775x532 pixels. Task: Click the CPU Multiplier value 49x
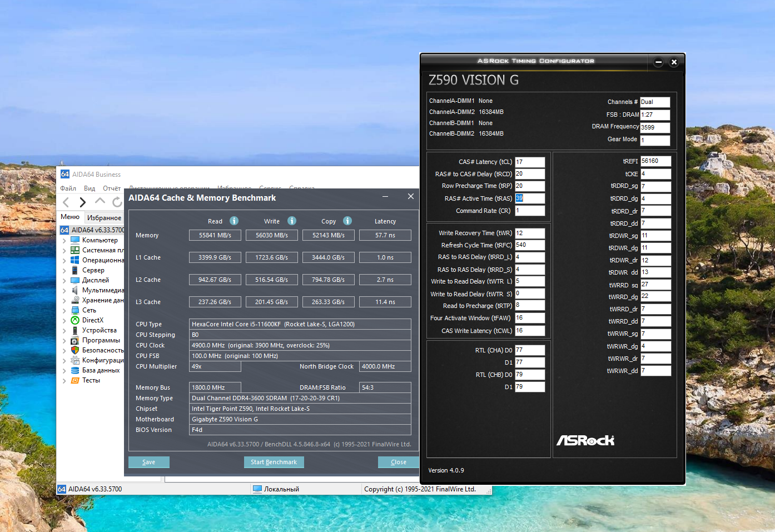click(x=215, y=366)
